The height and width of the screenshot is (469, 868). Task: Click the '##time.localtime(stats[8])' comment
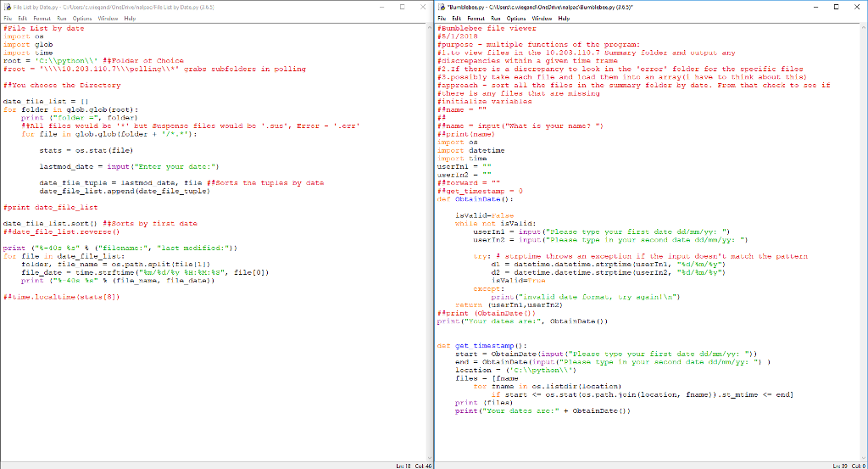point(61,297)
